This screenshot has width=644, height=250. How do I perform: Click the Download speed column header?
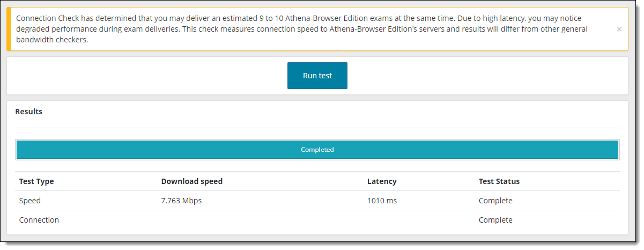pyautogui.click(x=192, y=181)
